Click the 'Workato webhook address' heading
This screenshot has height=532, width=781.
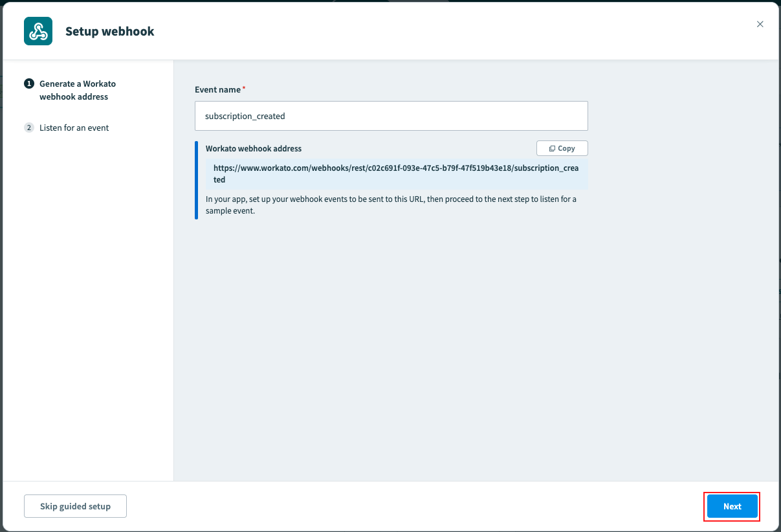(x=254, y=148)
